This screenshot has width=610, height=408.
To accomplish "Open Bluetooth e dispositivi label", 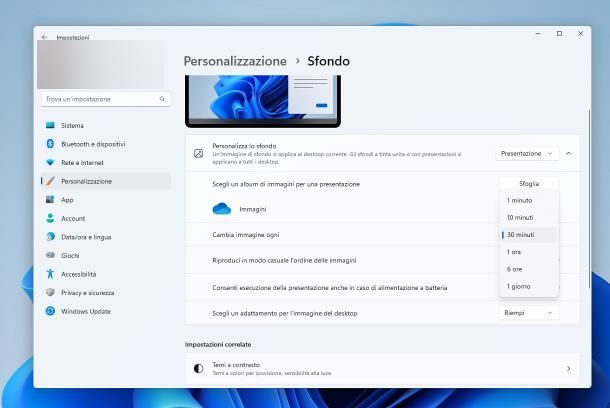I will (93, 144).
